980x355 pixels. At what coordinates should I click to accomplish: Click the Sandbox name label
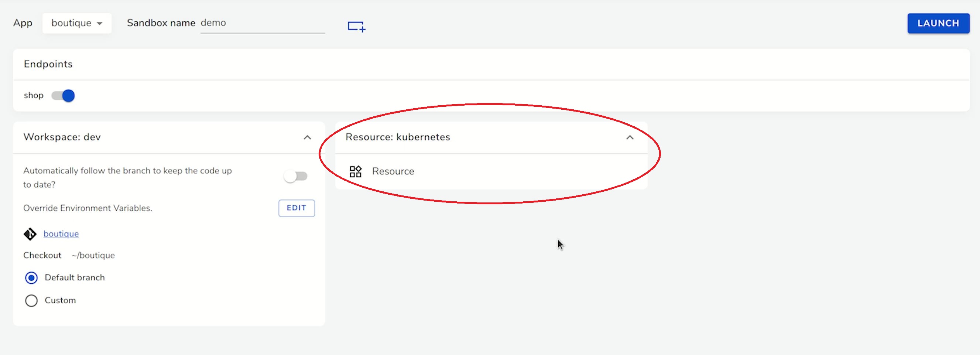pos(161,23)
